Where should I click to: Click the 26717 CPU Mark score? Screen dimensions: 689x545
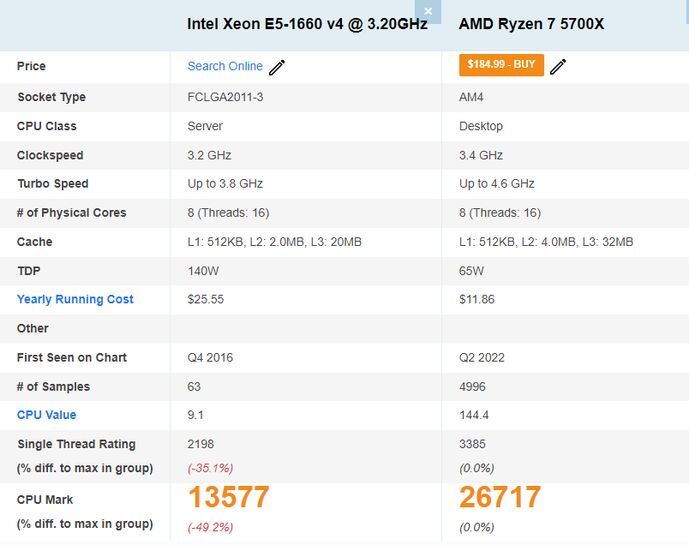[500, 497]
